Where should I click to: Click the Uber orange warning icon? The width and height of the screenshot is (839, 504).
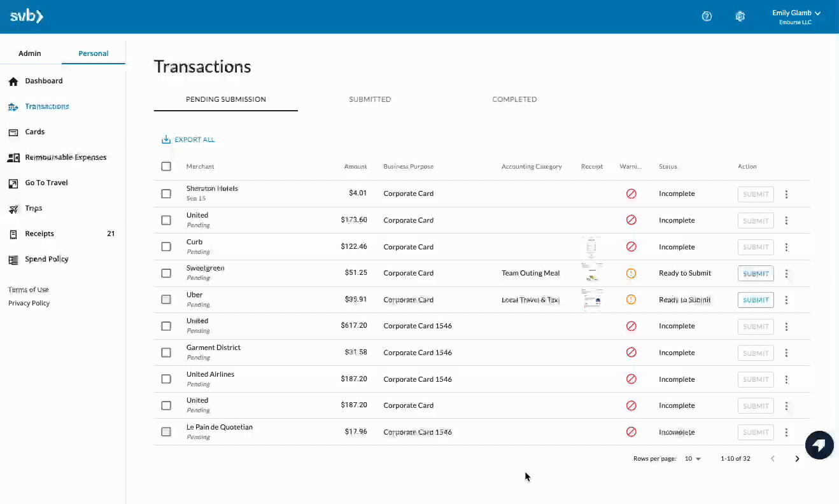pyautogui.click(x=631, y=300)
